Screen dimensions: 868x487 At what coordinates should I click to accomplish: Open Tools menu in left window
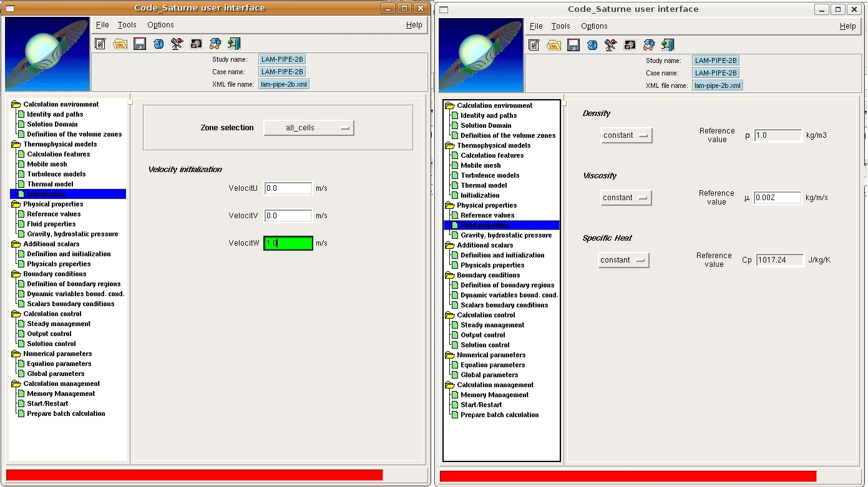click(127, 25)
